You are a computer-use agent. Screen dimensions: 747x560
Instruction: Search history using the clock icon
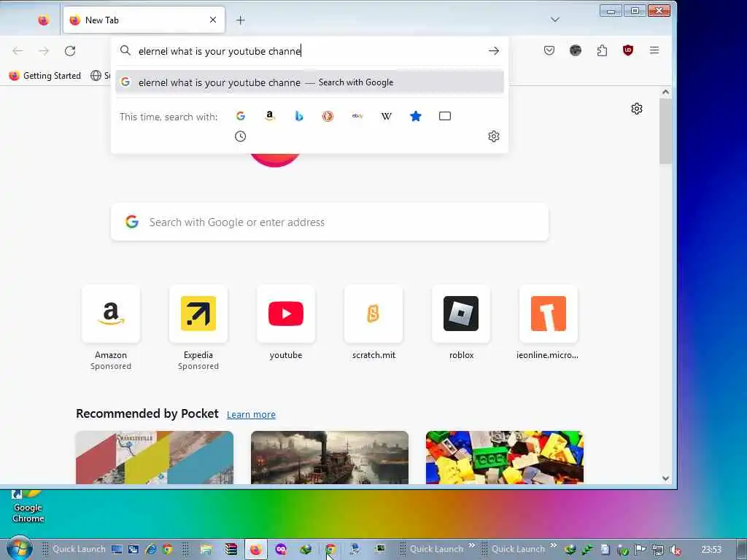(x=241, y=136)
